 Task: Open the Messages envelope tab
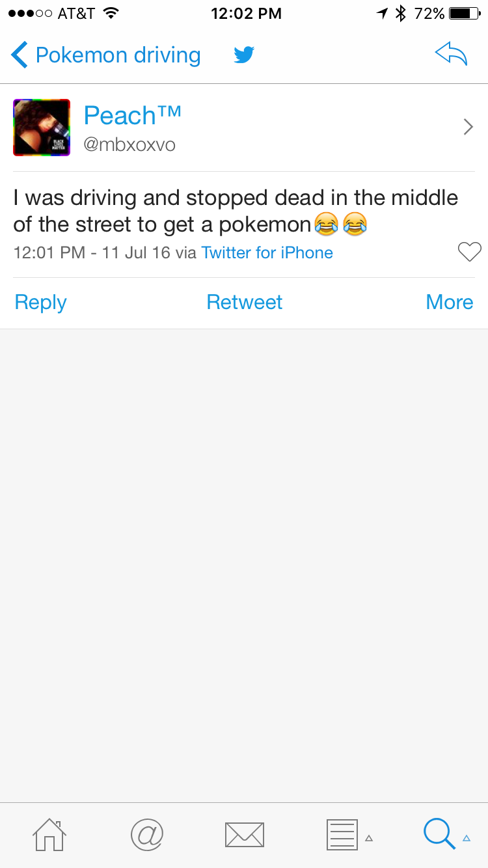(x=244, y=834)
